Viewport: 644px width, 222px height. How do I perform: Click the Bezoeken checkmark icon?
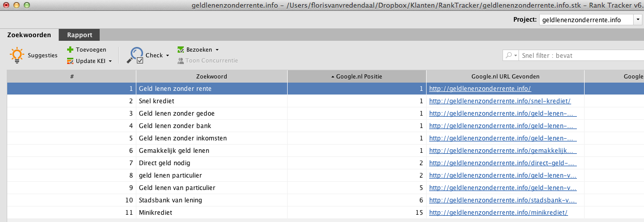(x=181, y=50)
